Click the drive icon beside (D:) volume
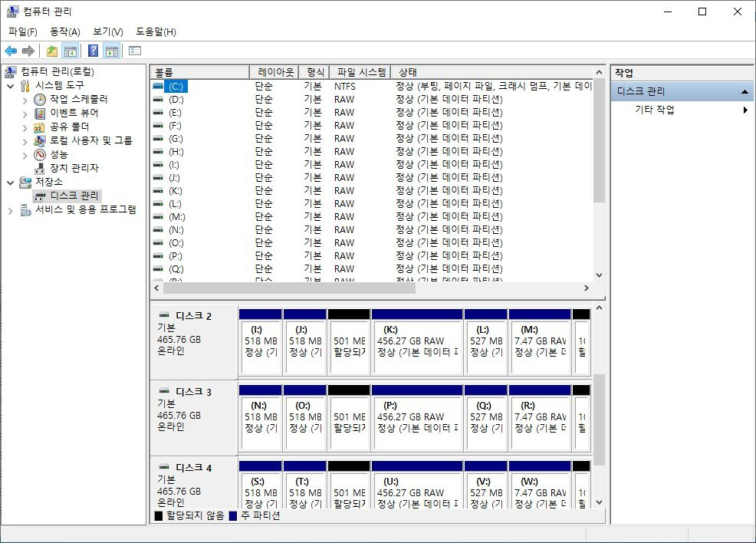The height and width of the screenshot is (543, 756). coord(158,100)
